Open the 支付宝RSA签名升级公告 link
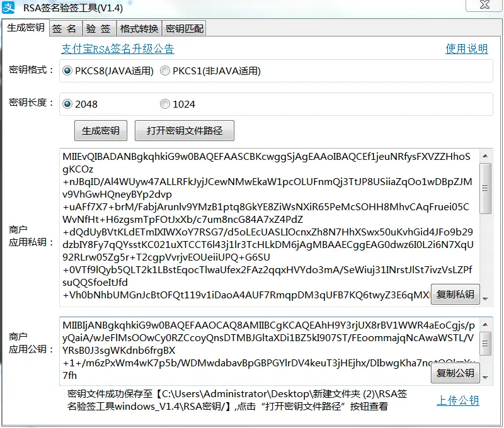The width and height of the screenshot is (504, 428). point(118,49)
